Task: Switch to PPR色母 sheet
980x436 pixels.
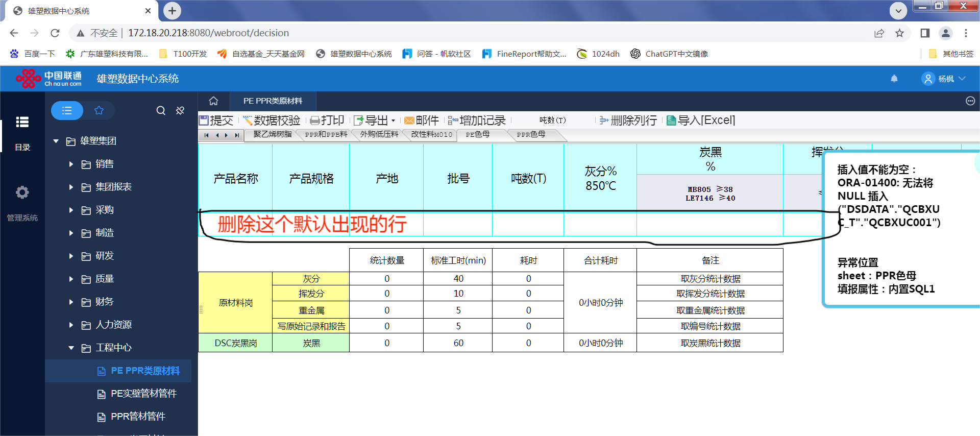Action: pyautogui.click(x=531, y=134)
